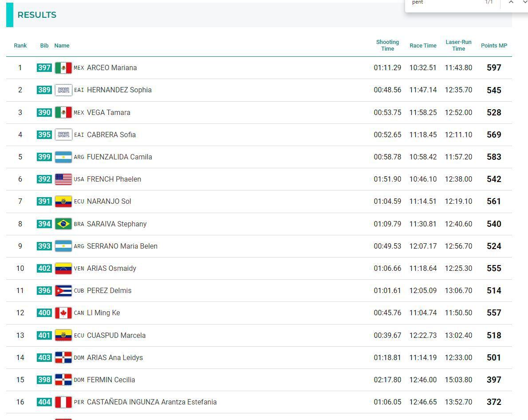Click the next match arrow in find bar
Screen dimensions: 528x420
click(x=524, y=3)
